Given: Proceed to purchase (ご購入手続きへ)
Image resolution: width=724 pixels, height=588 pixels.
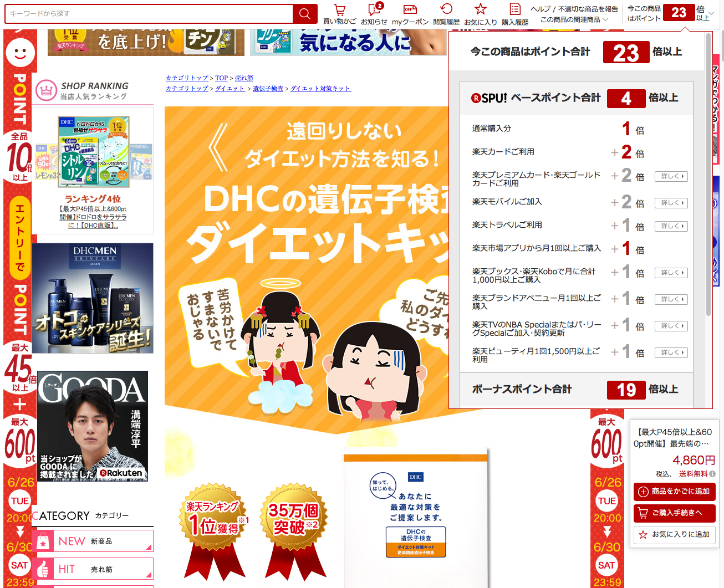Looking at the screenshot, I should 675,513.
